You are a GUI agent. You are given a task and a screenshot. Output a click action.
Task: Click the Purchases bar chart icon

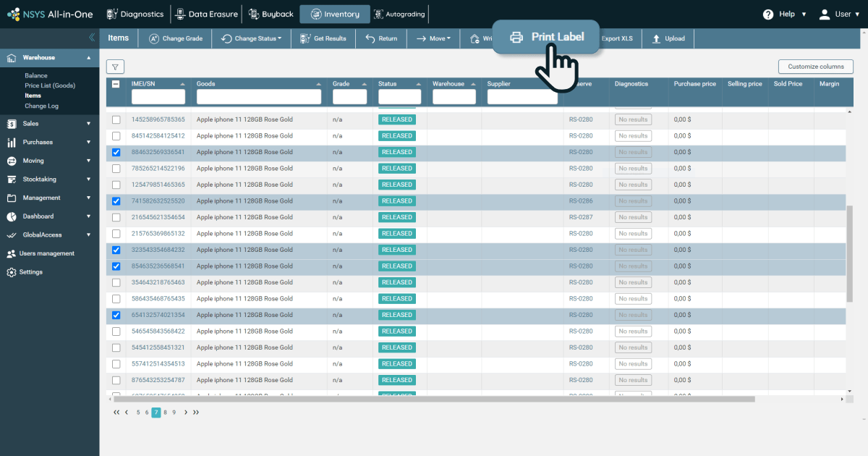tap(12, 142)
